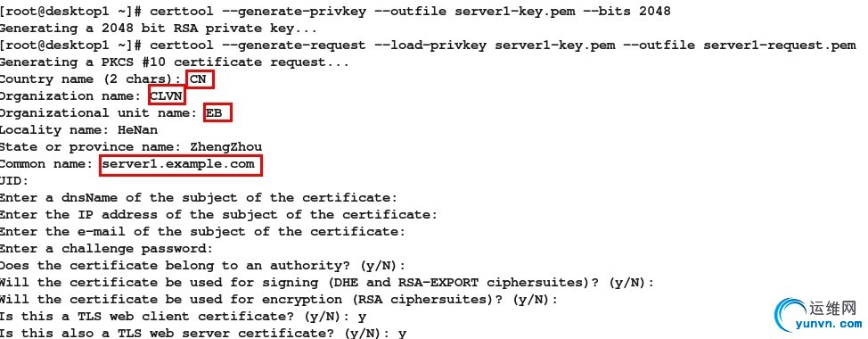Click the CLVN organization name value
This screenshot has height=339, width=868.
167,96
